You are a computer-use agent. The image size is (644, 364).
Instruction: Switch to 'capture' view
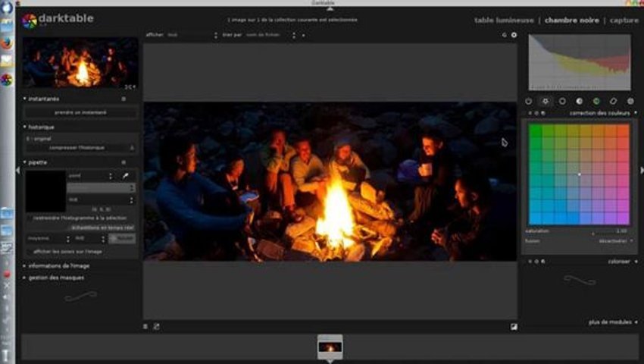pos(624,20)
